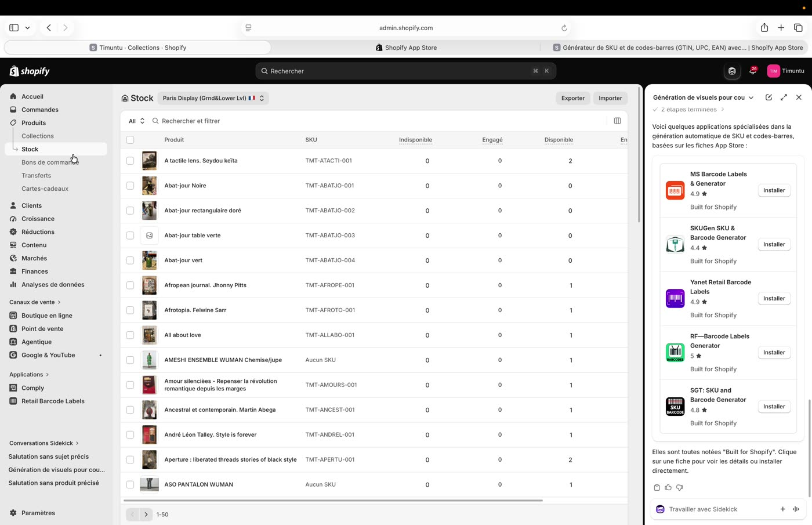Select the Abat-jour vert row checkbox
812x525 pixels.
click(130, 260)
